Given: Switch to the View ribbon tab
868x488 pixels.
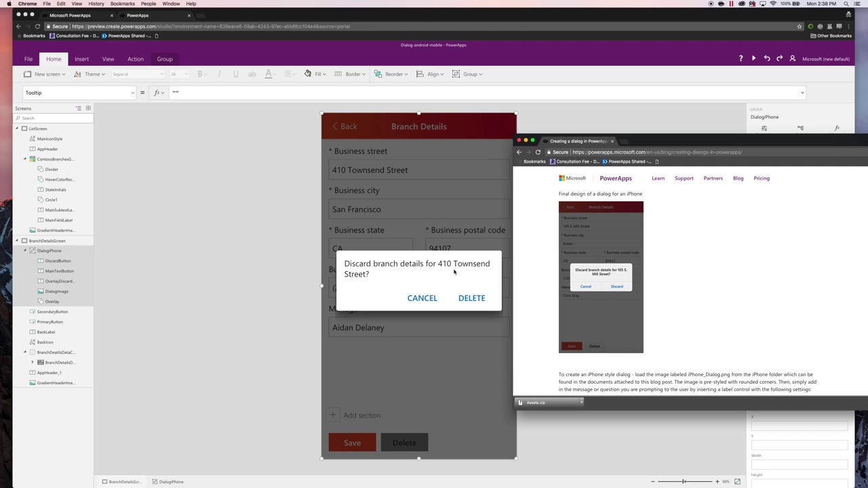Looking at the screenshot, I should (108, 59).
